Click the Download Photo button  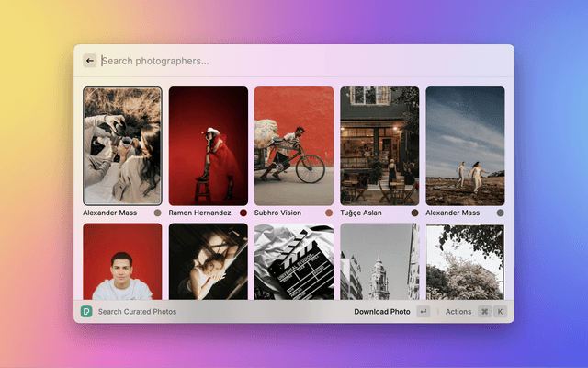click(382, 312)
